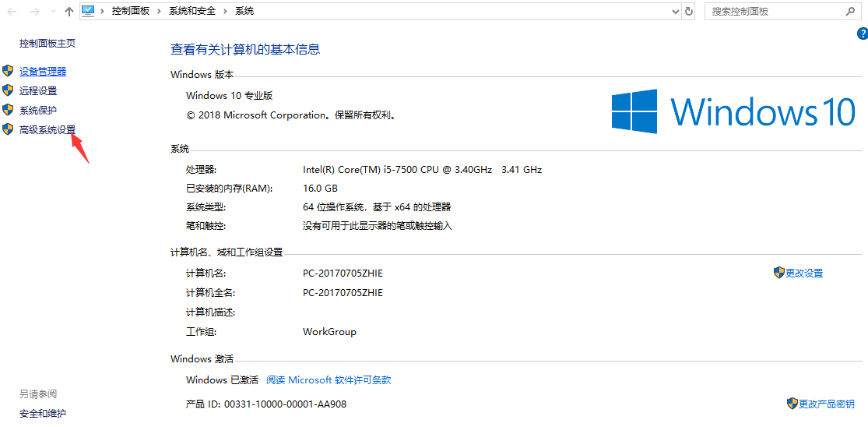
Task: Click the Windows 已激活 text
Action: [x=222, y=380]
